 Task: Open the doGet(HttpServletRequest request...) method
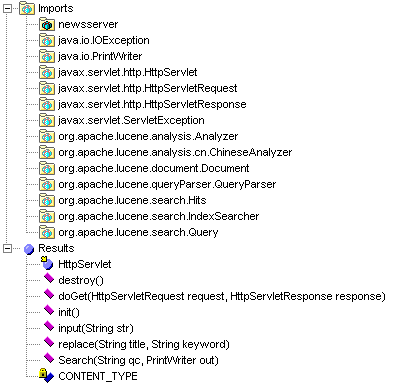pyautogui.click(x=222, y=296)
